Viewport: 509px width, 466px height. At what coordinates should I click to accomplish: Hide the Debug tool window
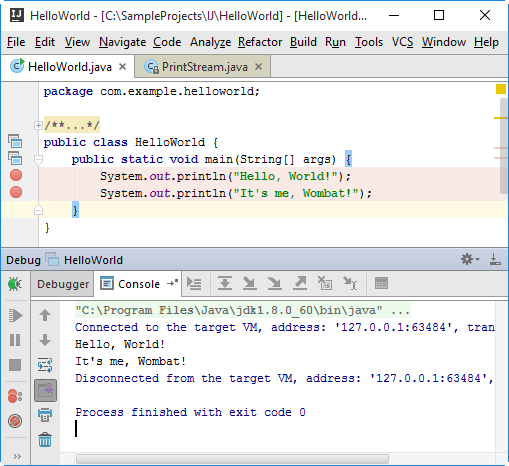pos(495,259)
